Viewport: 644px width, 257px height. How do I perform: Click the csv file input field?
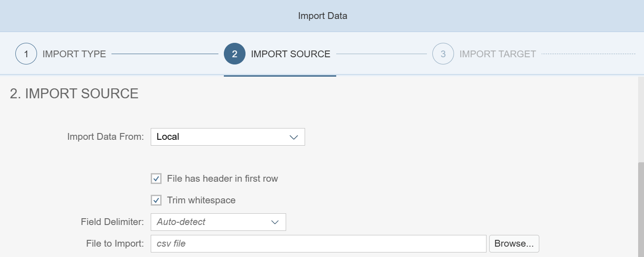tap(318, 243)
